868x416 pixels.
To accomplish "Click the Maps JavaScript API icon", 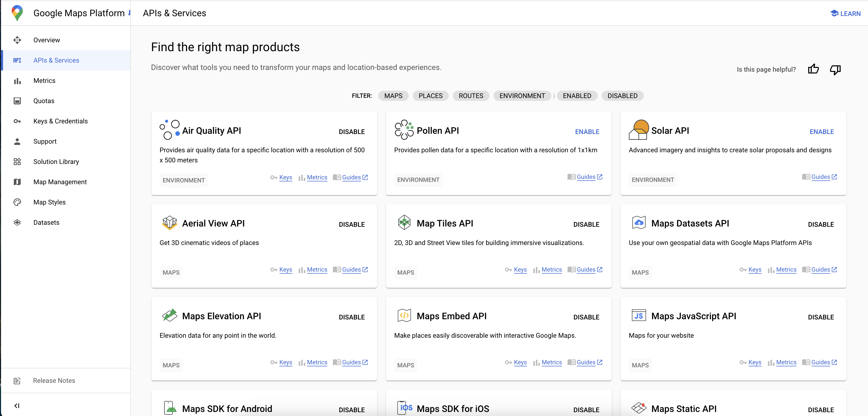I will (638, 316).
